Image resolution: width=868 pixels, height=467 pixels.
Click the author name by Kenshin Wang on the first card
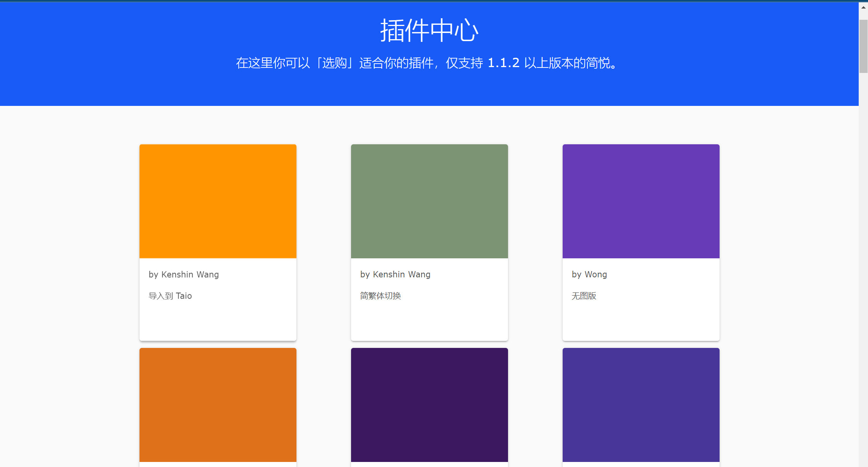183,274
